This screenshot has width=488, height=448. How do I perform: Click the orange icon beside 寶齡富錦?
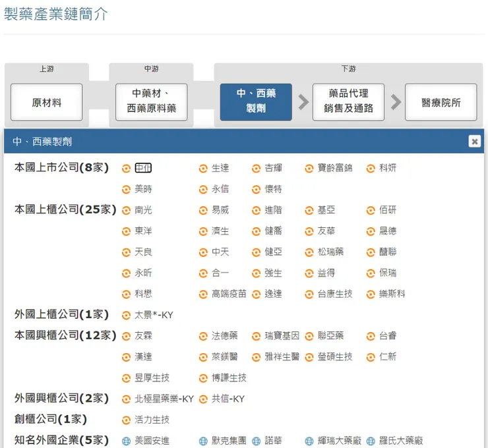pyautogui.click(x=309, y=169)
